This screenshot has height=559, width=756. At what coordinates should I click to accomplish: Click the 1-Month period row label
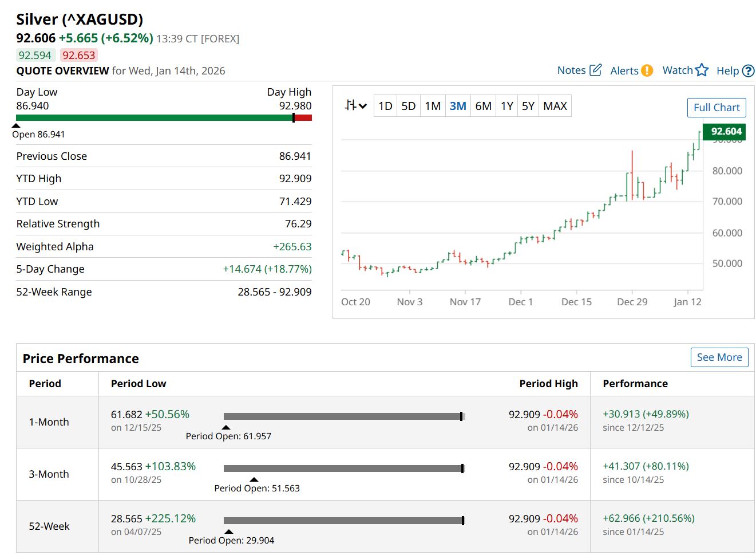49,422
